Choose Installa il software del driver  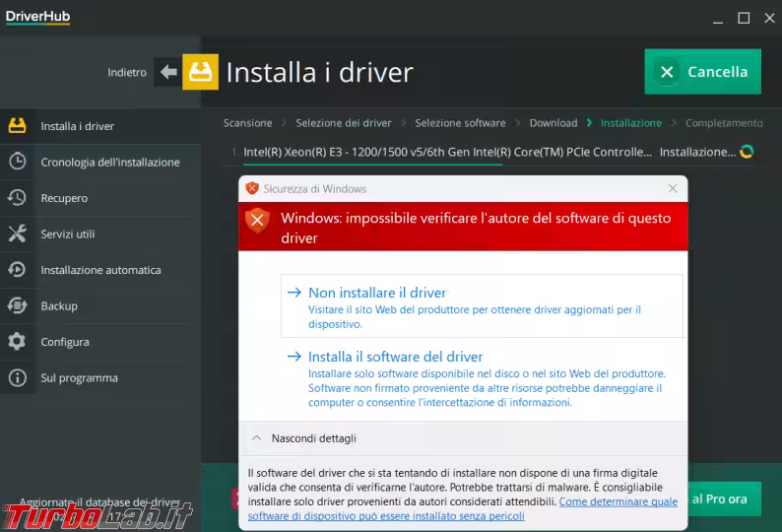(482, 379)
